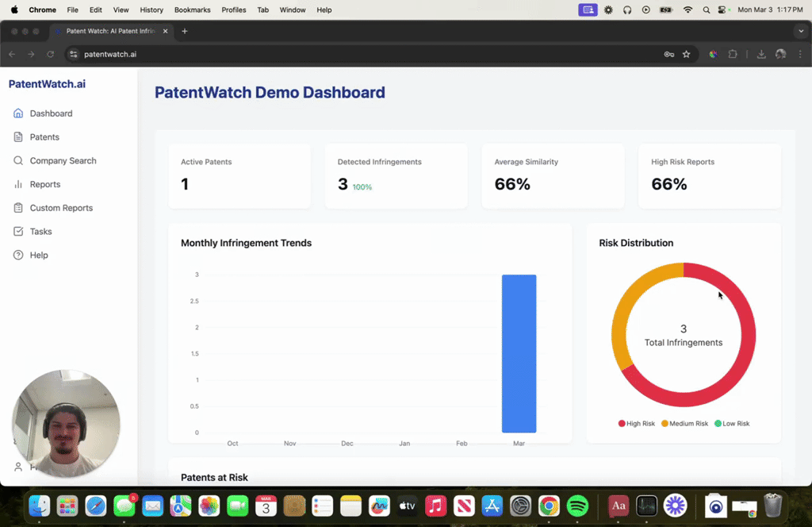Viewport: 812px width, 527px height.
Task: Open Wi-Fi status in menu bar
Action: (688, 10)
